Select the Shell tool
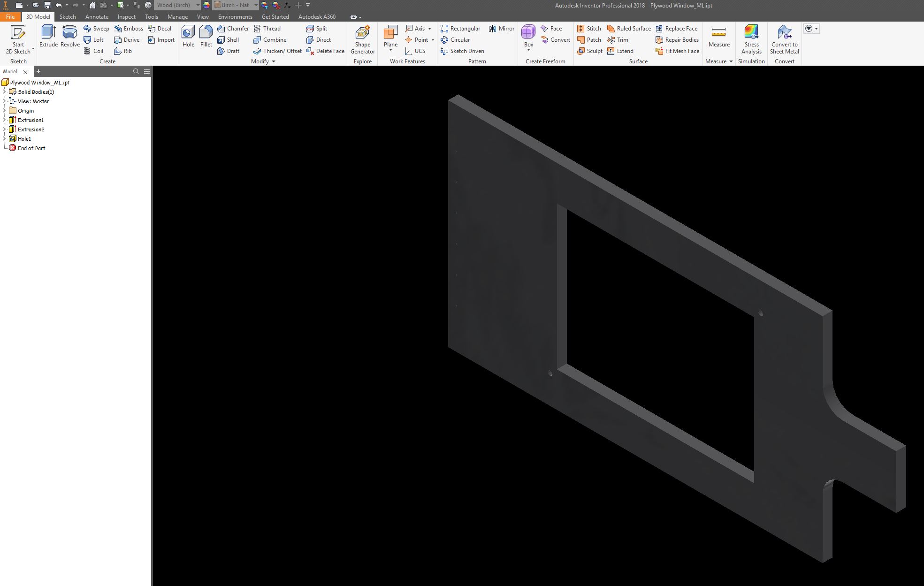Image resolution: width=924 pixels, height=586 pixels. [229, 40]
